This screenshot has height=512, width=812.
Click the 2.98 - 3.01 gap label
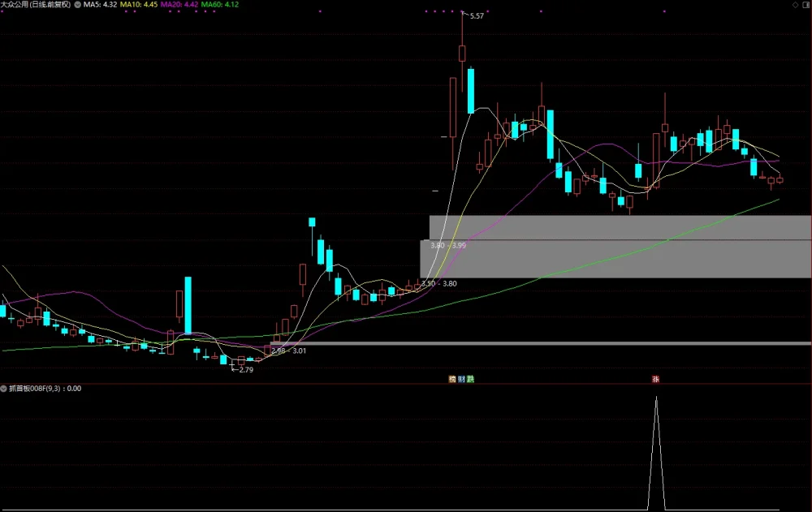pos(288,351)
